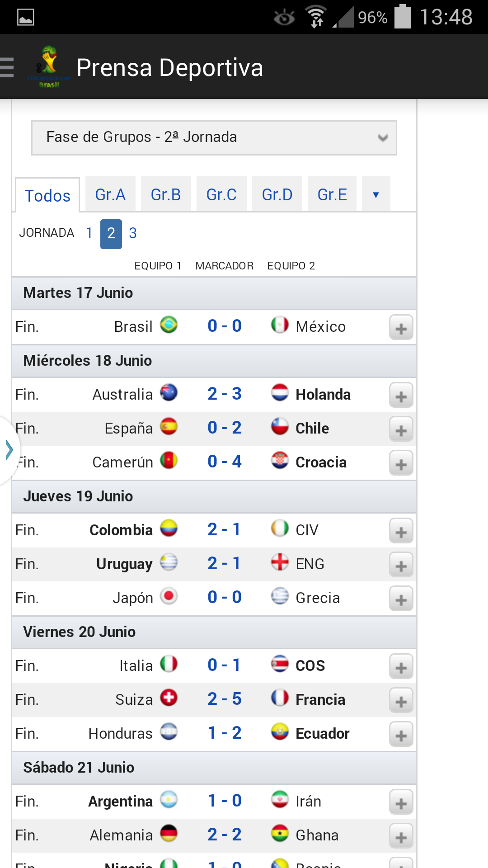Go to Jornada 1
Viewport: 488px width, 868px height.
click(89, 234)
